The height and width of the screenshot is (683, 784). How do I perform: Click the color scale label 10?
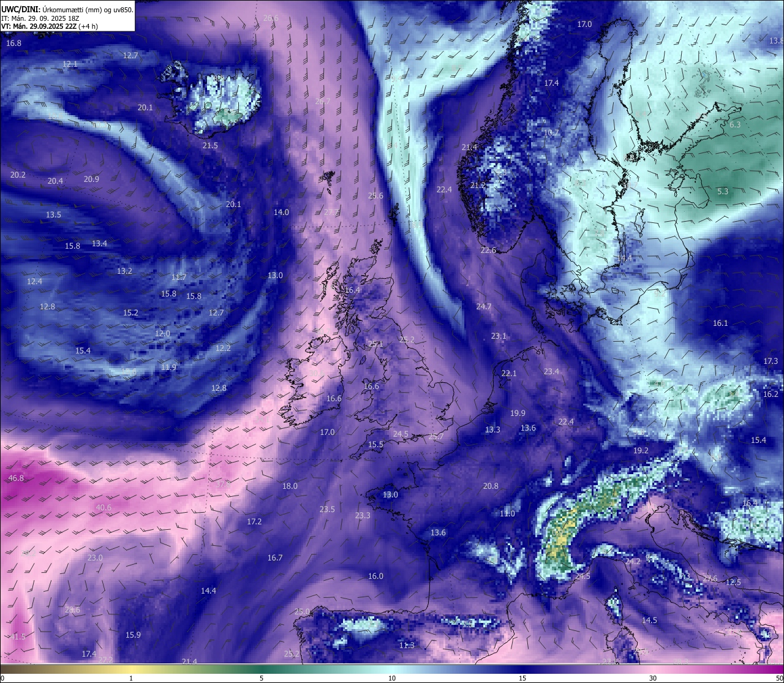[392, 678]
